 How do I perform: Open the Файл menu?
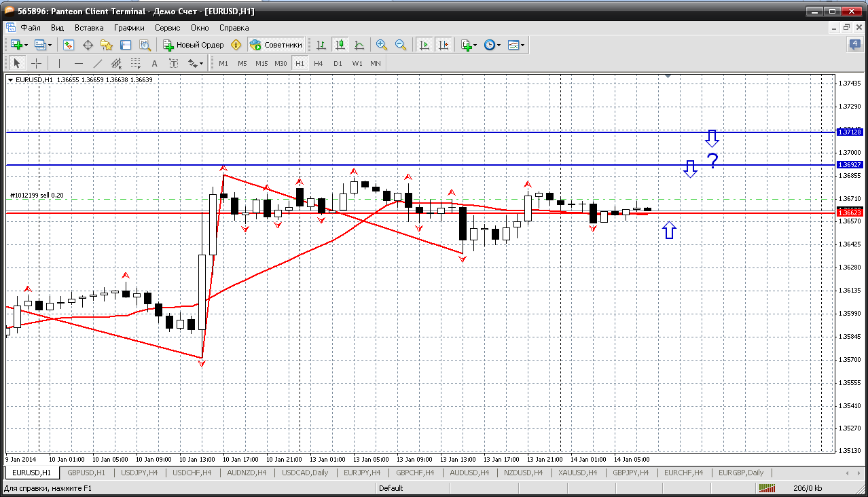coord(31,28)
